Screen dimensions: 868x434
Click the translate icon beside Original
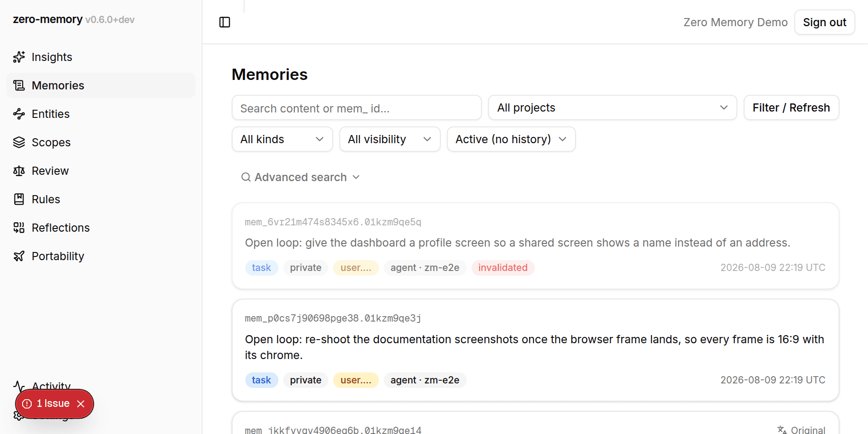click(782, 430)
